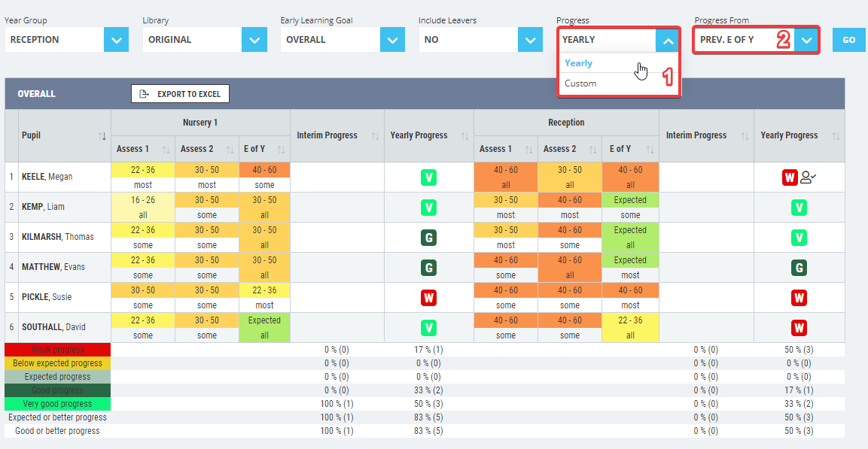Click the sort arrows on Interim Progress header
Screen dimensions: 868x449
point(375,135)
